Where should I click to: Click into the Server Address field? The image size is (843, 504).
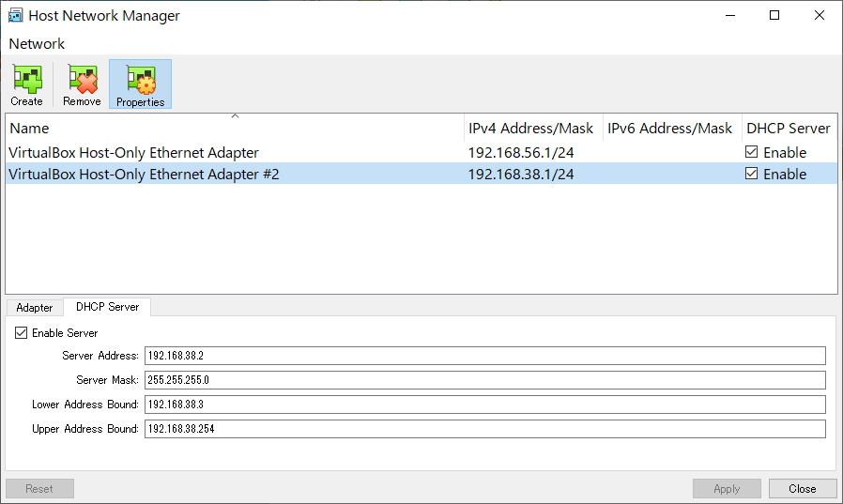[x=485, y=356]
